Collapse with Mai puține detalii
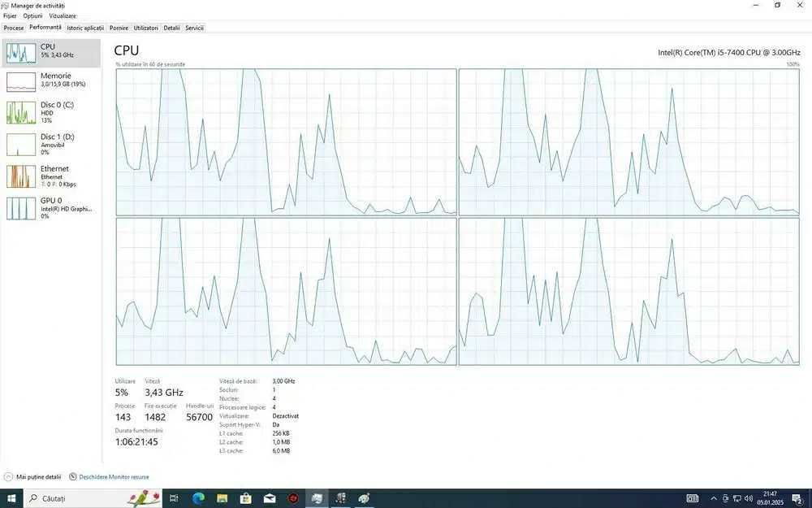 tap(32, 477)
